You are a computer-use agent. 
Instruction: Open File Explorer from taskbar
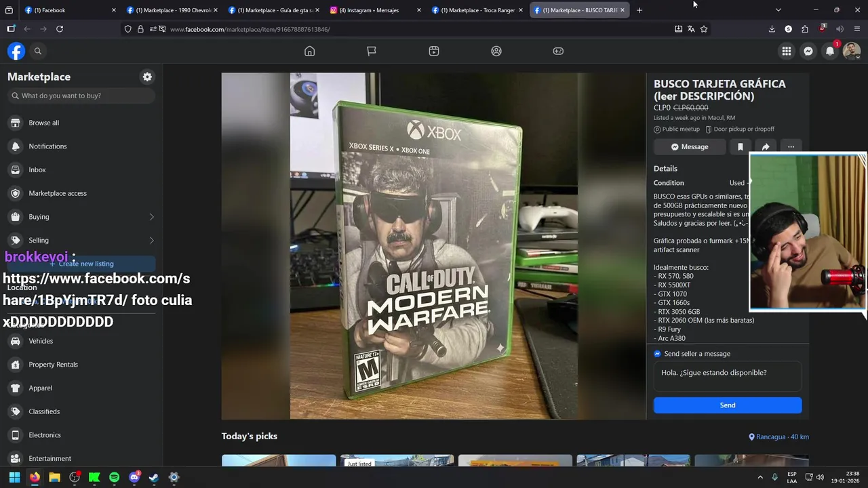click(54, 477)
